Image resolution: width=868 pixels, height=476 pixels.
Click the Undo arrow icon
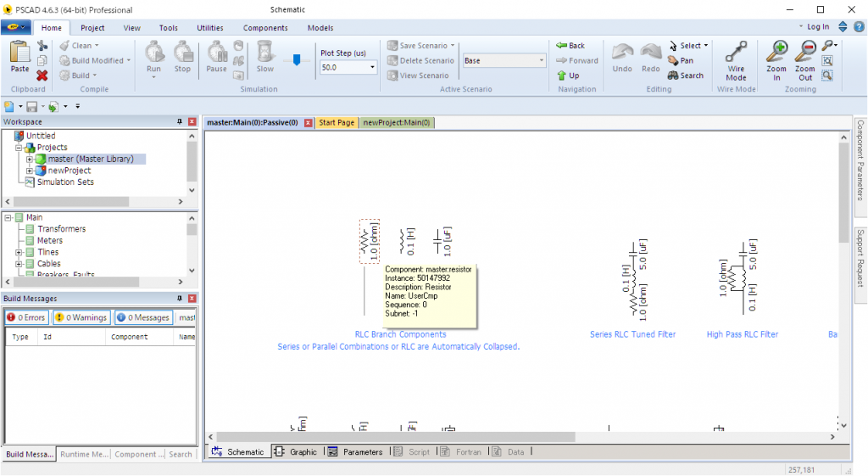tap(622, 56)
